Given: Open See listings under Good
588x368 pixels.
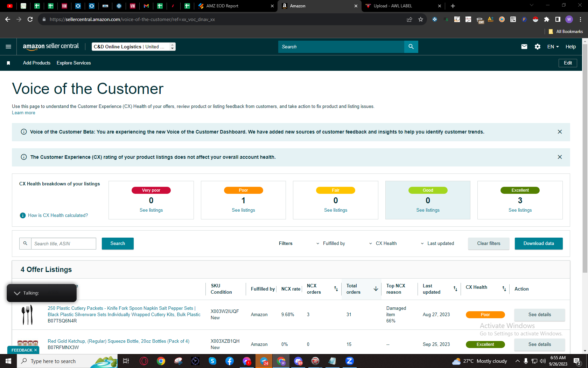Looking at the screenshot, I should pyautogui.click(x=428, y=210).
